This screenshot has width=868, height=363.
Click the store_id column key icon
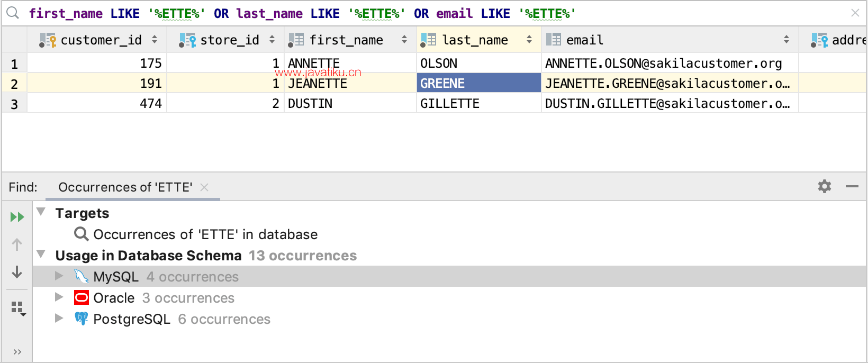click(187, 40)
